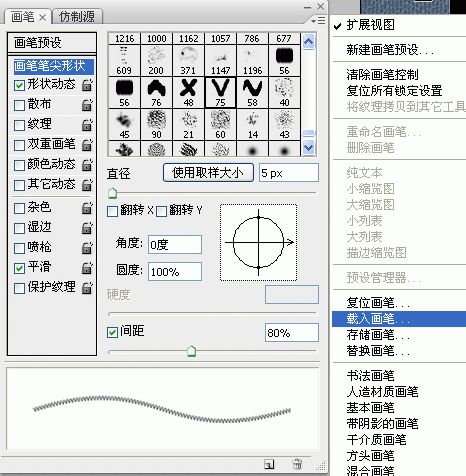Toggle lock icon beside 湿边
The width and height of the screenshot is (466, 476).
87,228
